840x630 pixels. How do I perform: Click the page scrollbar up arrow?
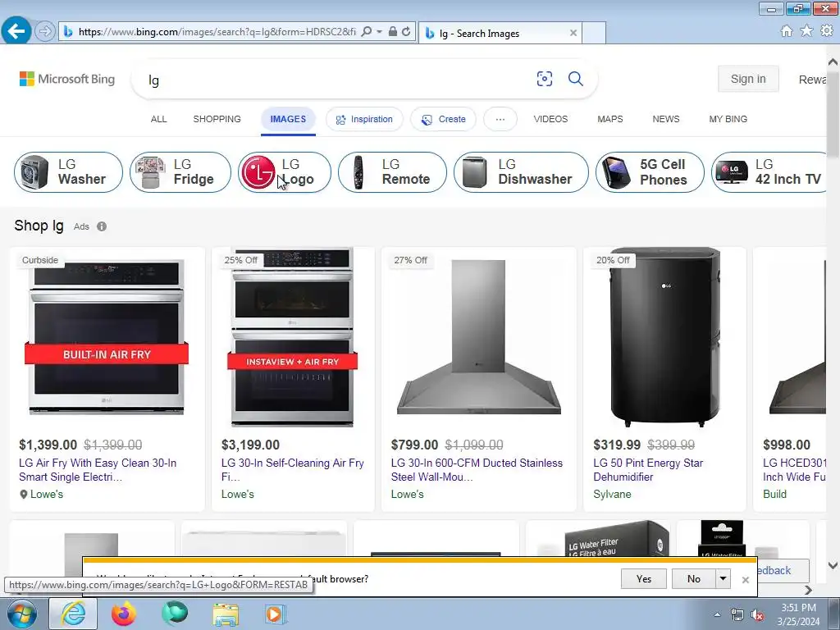point(833,62)
